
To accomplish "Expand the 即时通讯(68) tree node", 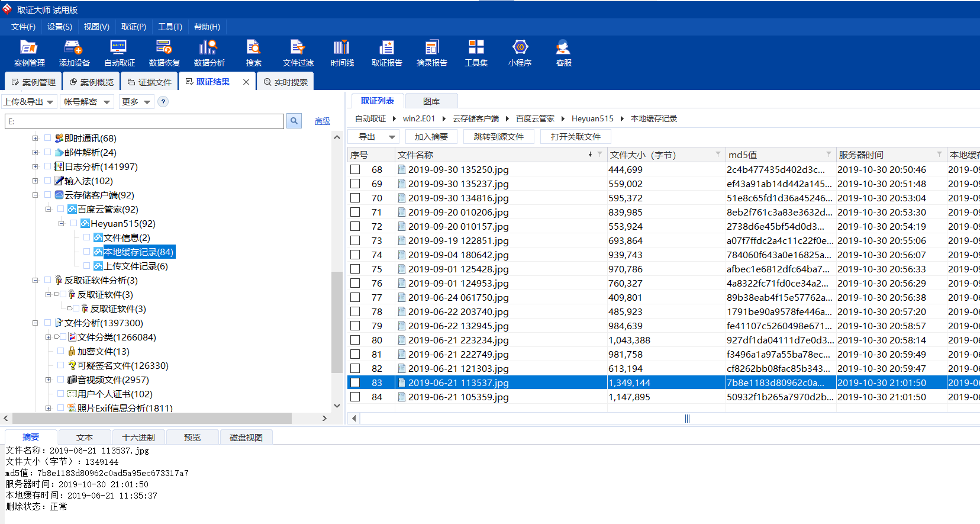I will [35, 138].
